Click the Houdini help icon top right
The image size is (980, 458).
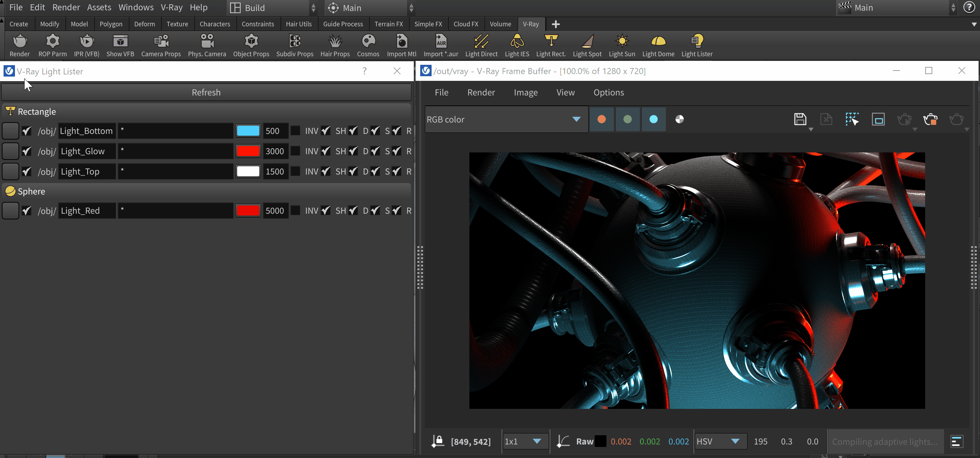coord(969,7)
